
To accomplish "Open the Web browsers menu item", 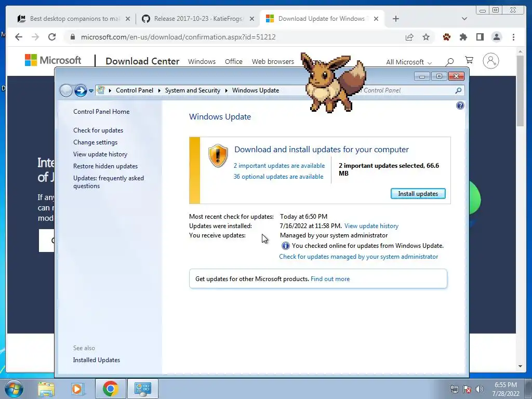I will (x=273, y=61).
